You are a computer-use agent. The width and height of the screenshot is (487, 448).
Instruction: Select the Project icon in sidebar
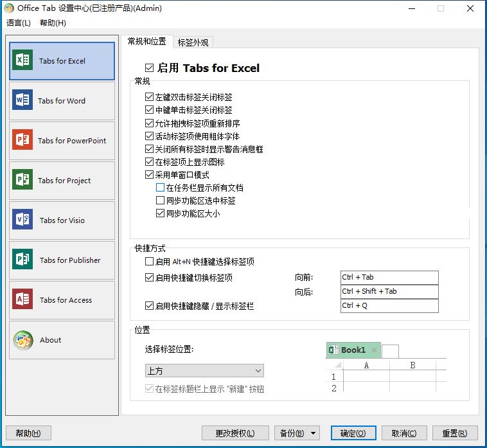(22, 179)
